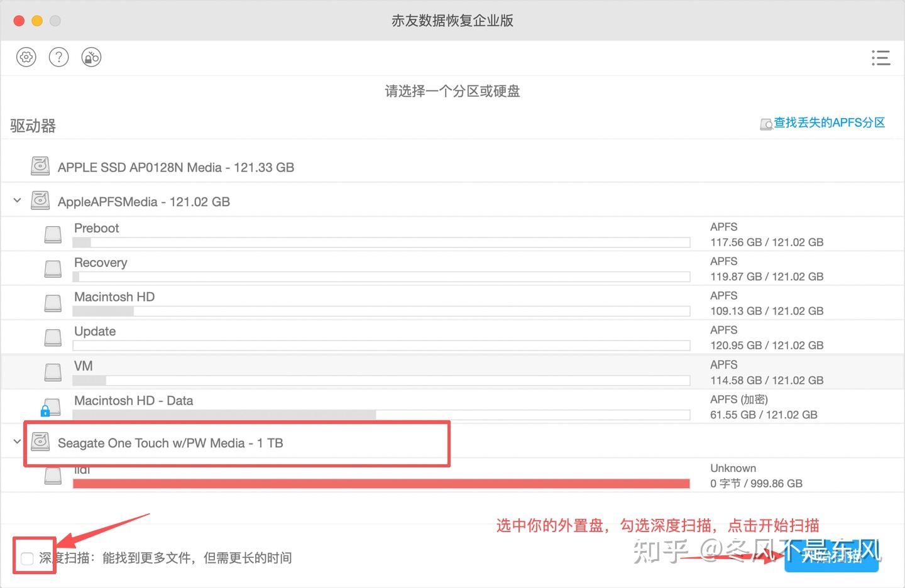
Task: Open the settings gear icon
Action: tap(26, 58)
